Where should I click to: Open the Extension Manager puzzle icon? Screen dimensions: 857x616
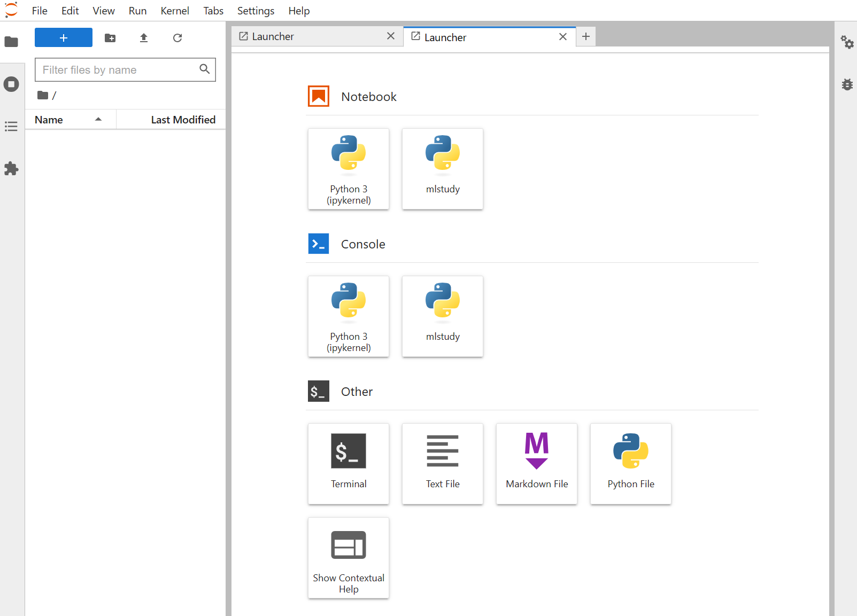click(11, 169)
